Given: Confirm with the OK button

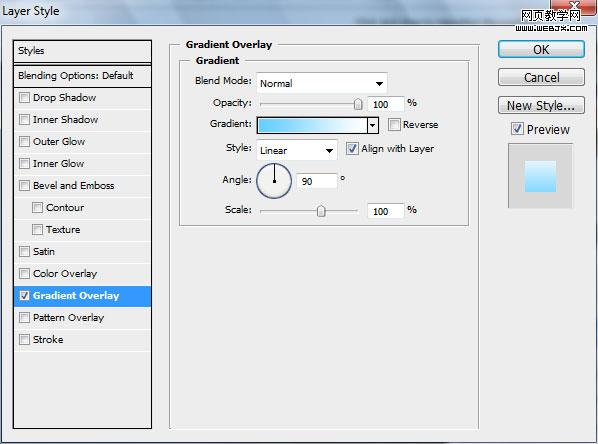Looking at the screenshot, I should pyautogui.click(x=541, y=50).
